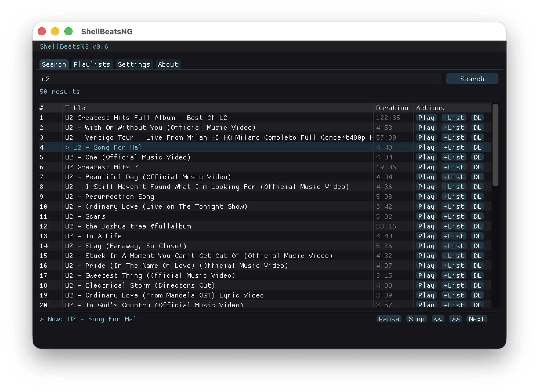Pause the current song
The height and width of the screenshot is (392, 539).
(389, 319)
